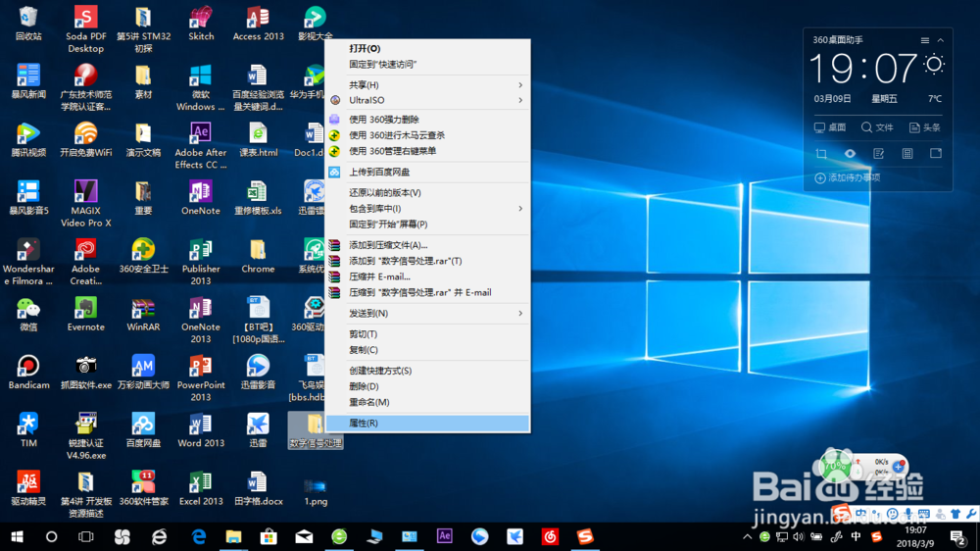Click 添加待办事项 in widget
The image size is (980, 551).
pos(848,177)
